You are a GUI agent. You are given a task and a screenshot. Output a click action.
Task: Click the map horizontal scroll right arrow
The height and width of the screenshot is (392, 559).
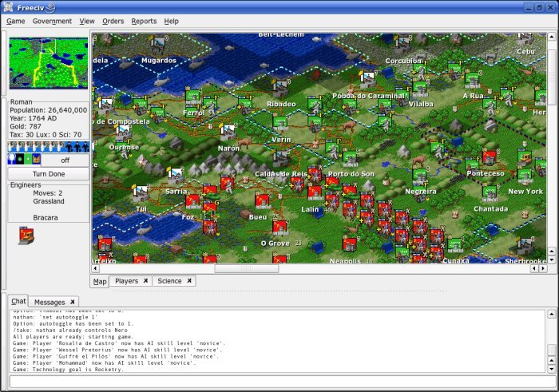(543, 268)
